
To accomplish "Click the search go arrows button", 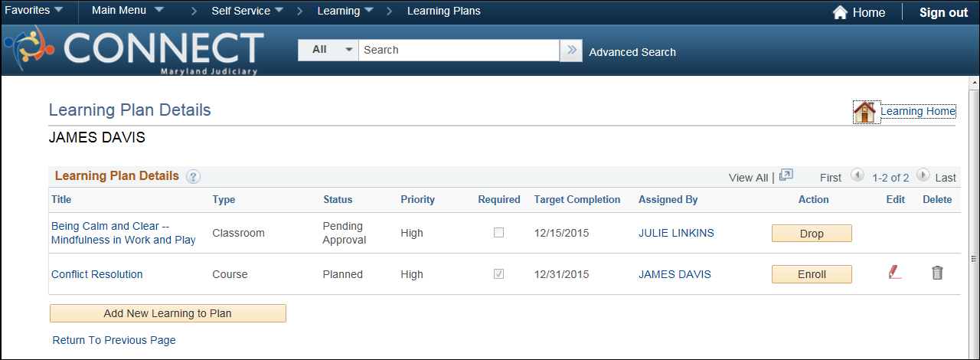I will (571, 51).
